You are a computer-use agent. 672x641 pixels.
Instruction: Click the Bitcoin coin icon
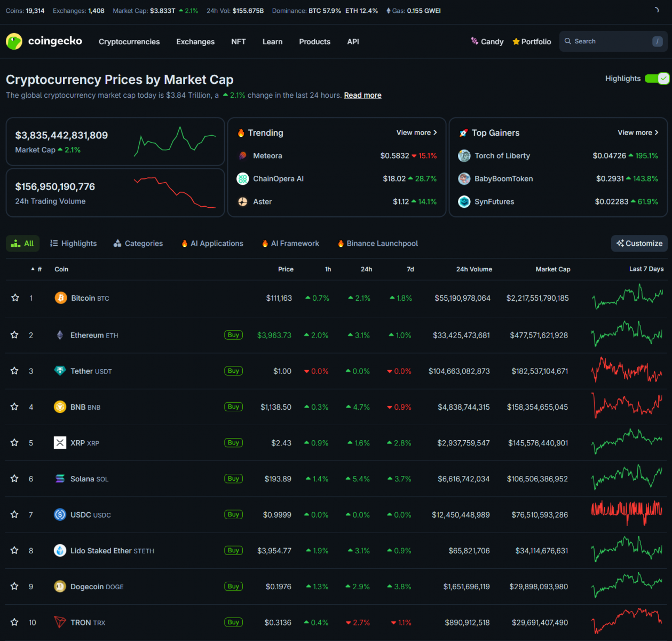click(61, 298)
